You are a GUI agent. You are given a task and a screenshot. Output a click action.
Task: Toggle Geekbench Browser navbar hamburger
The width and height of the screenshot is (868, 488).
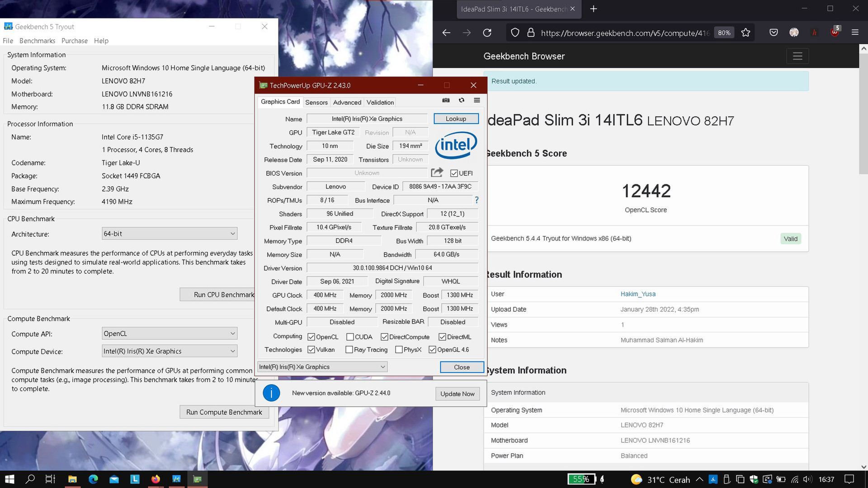point(797,56)
